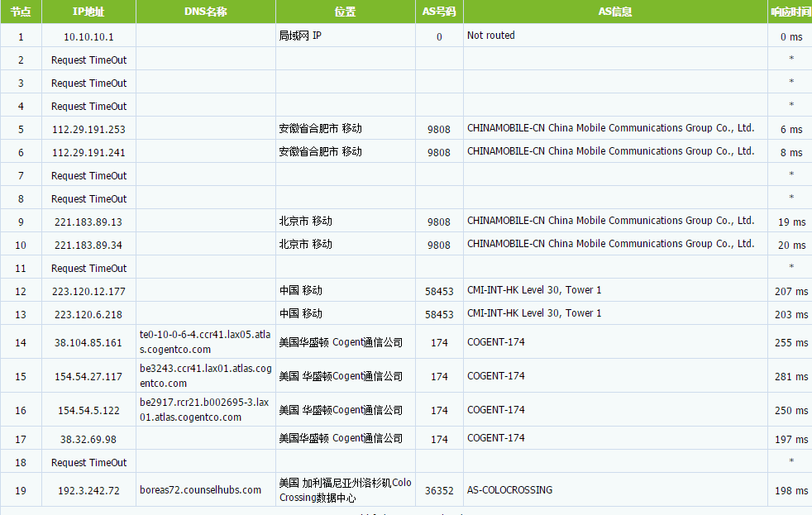Click Request TimeOut in node 3 row

tap(88, 83)
